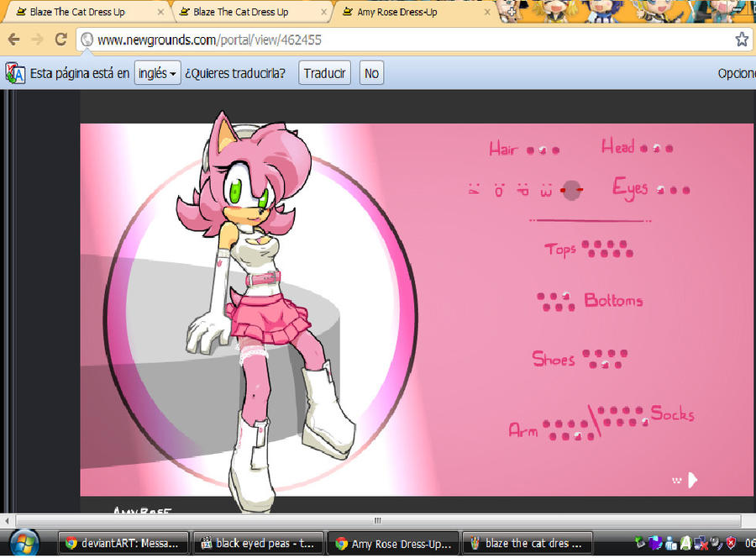Click the 'Traducir' button to translate the page

(x=324, y=73)
